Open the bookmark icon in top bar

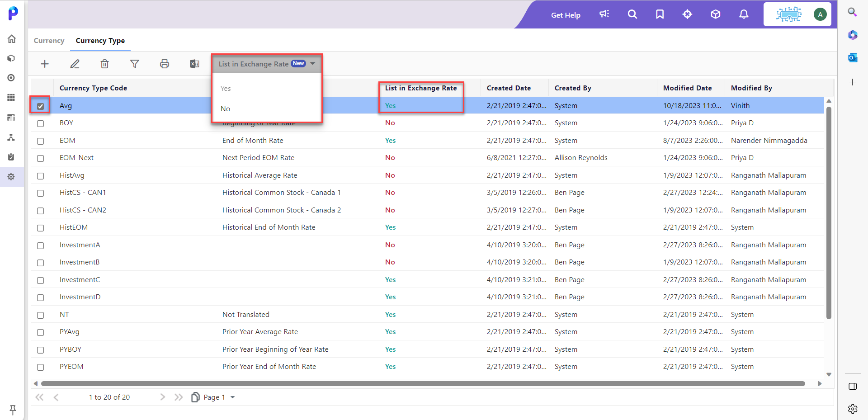[660, 14]
